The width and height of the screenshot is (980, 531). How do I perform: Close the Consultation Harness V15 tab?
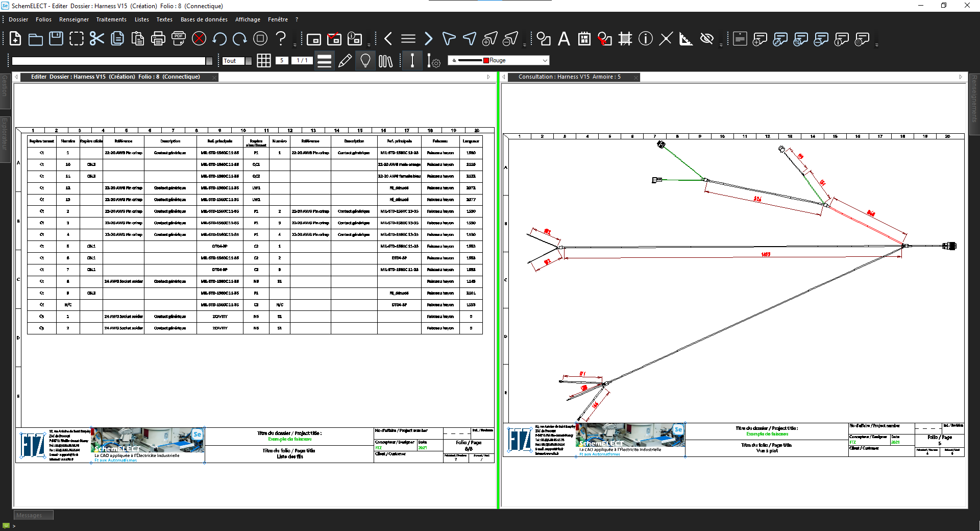[x=635, y=77]
